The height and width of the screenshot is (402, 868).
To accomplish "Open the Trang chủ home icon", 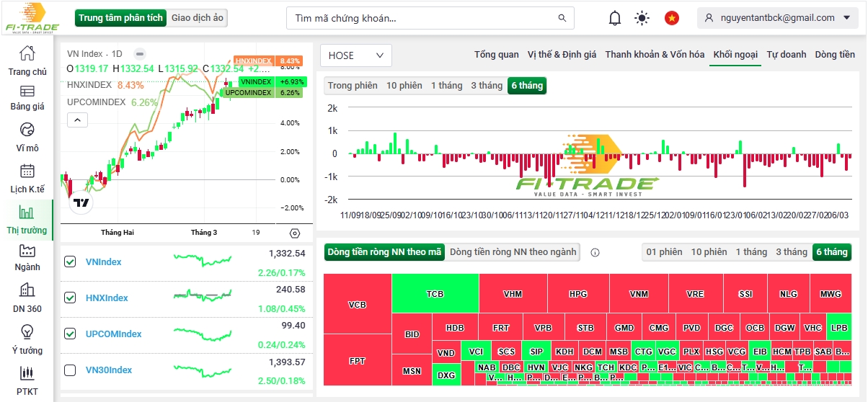I will click(x=27, y=53).
